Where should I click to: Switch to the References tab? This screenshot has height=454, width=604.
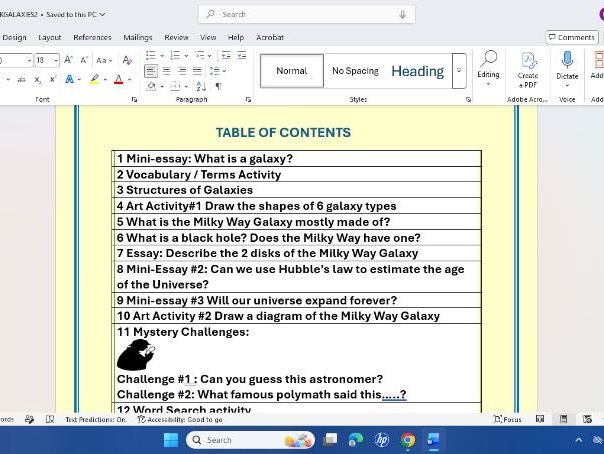(92, 37)
